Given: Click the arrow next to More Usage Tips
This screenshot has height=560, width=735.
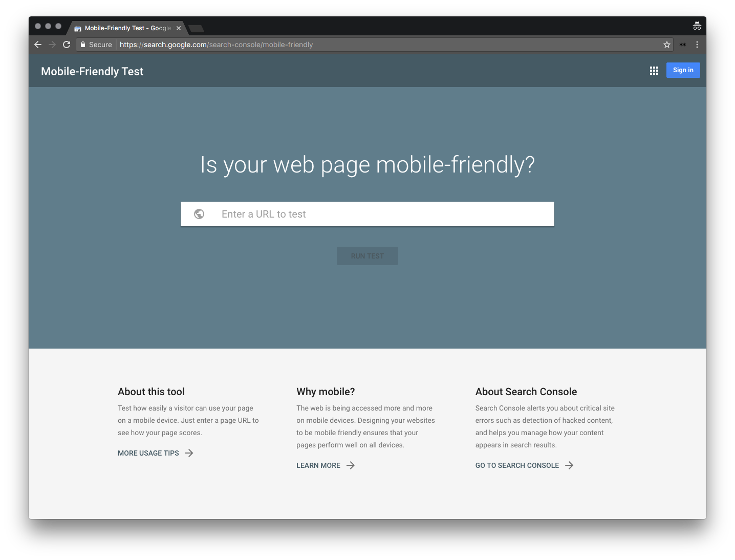Looking at the screenshot, I should click(x=189, y=453).
